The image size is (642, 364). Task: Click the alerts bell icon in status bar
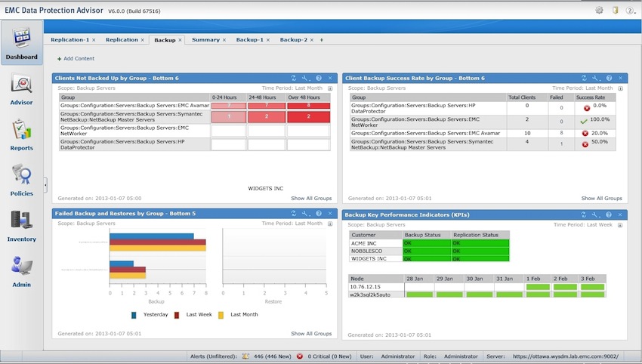pyautogui.click(x=245, y=356)
